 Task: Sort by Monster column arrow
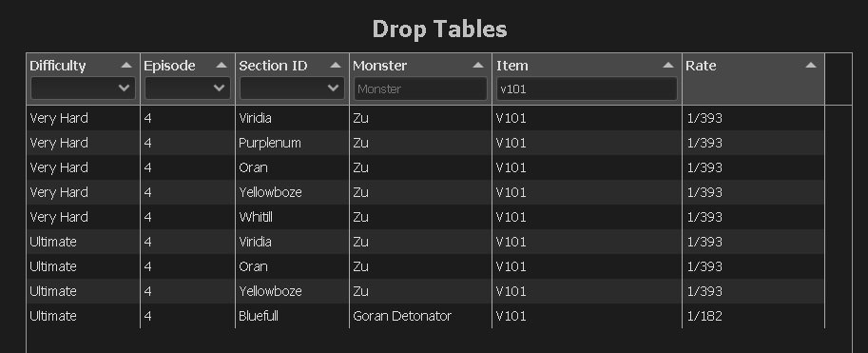[x=478, y=66]
